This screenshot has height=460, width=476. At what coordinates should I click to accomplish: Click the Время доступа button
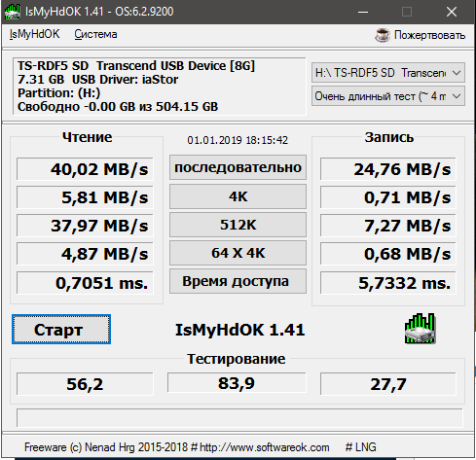point(238,281)
